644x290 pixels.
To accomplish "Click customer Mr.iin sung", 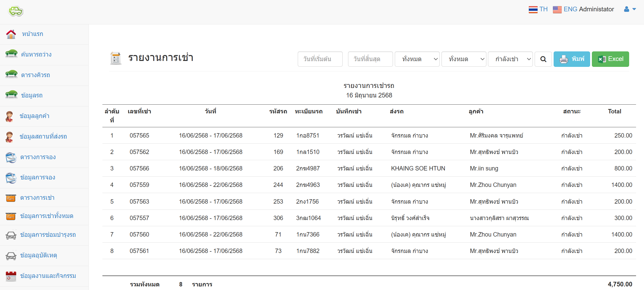I will (484, 168).
